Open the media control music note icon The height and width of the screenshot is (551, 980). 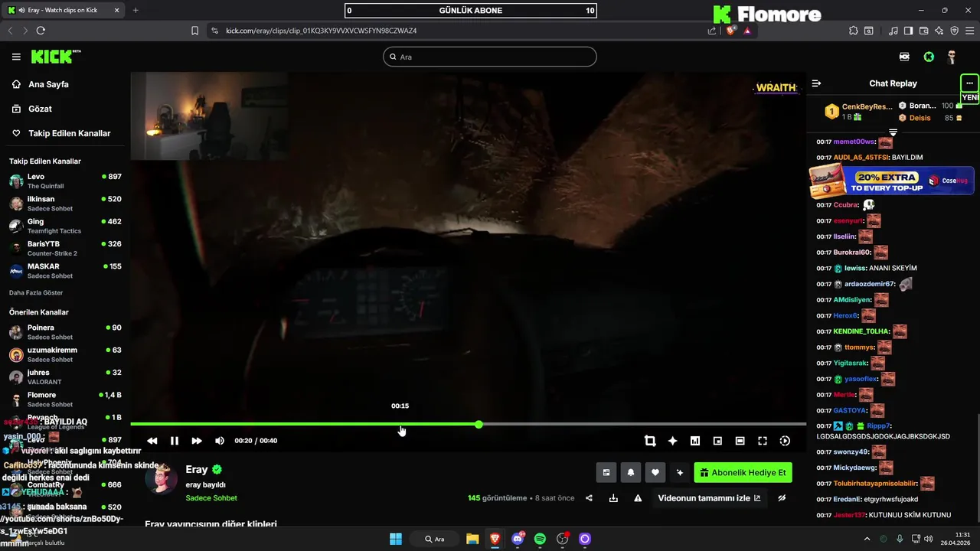[x=893, y=31]
